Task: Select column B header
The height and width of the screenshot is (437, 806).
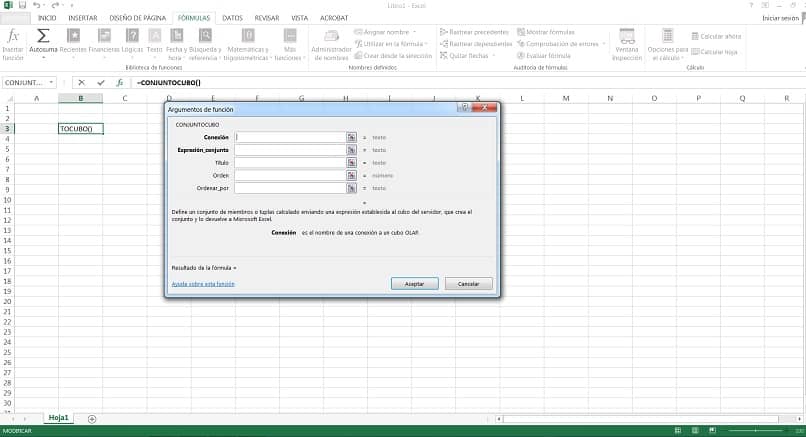Action: 81,98
